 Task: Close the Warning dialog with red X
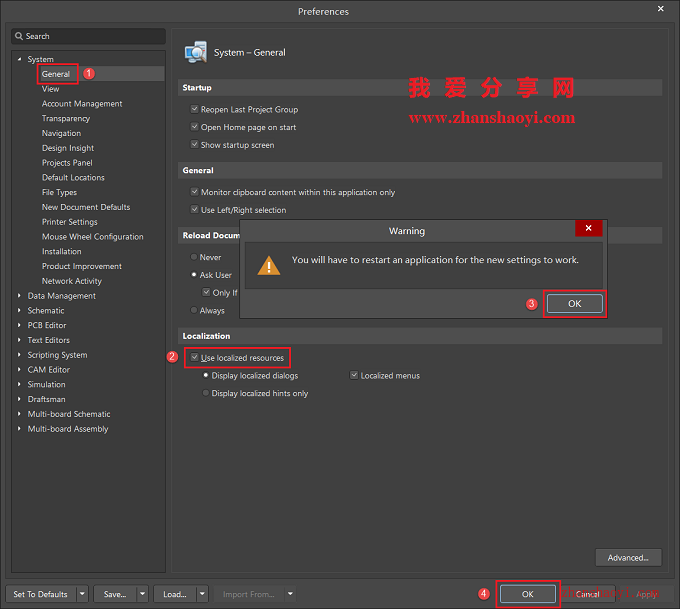tap(588, 228)
